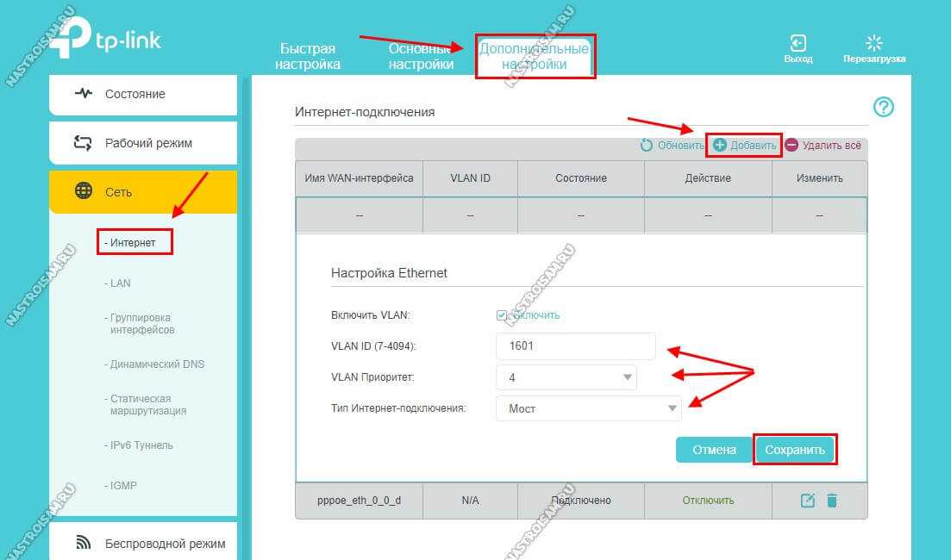Screen dimensions: 951x560
Task: Click the help question mark icon
Action: 884,107
